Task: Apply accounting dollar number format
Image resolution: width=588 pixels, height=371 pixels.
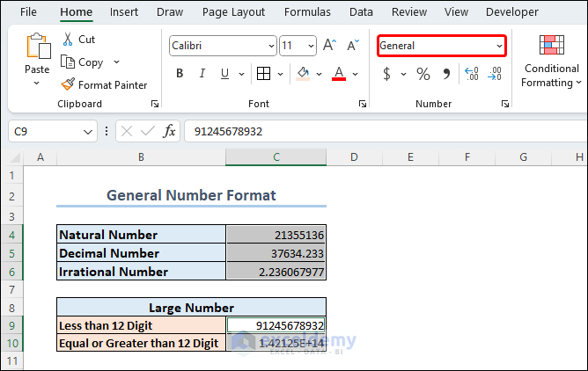Action: pyautogui.click(x=386, y=74)
